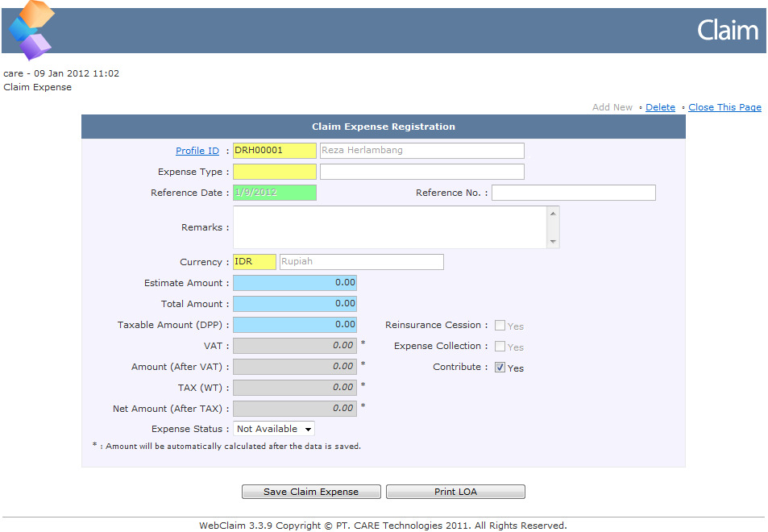Click the Profile ID link
The image size is (768, 532).
(x=197, y=151)
